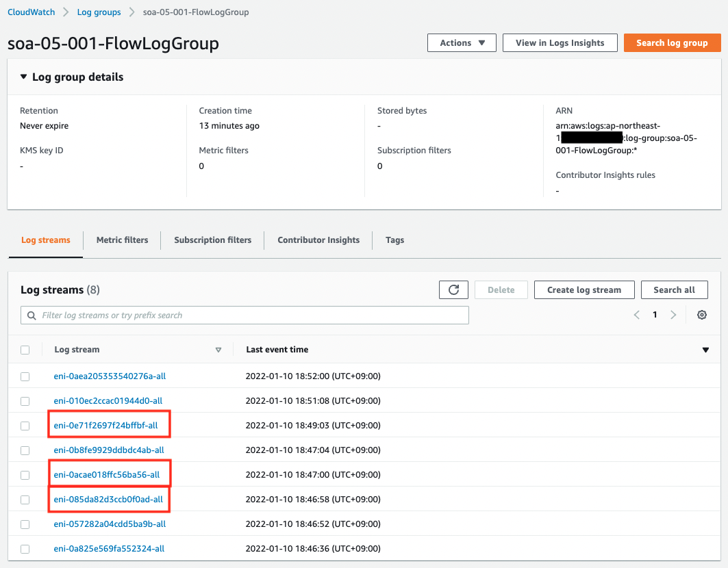This screenshot has height=568, width=728.
Task: Go to previous page arrow
Action: point(637,315)
